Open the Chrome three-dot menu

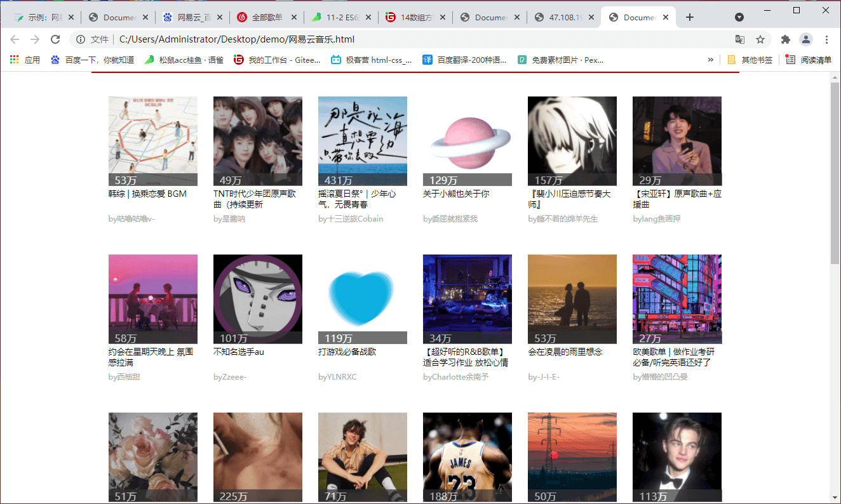(826, 39)
